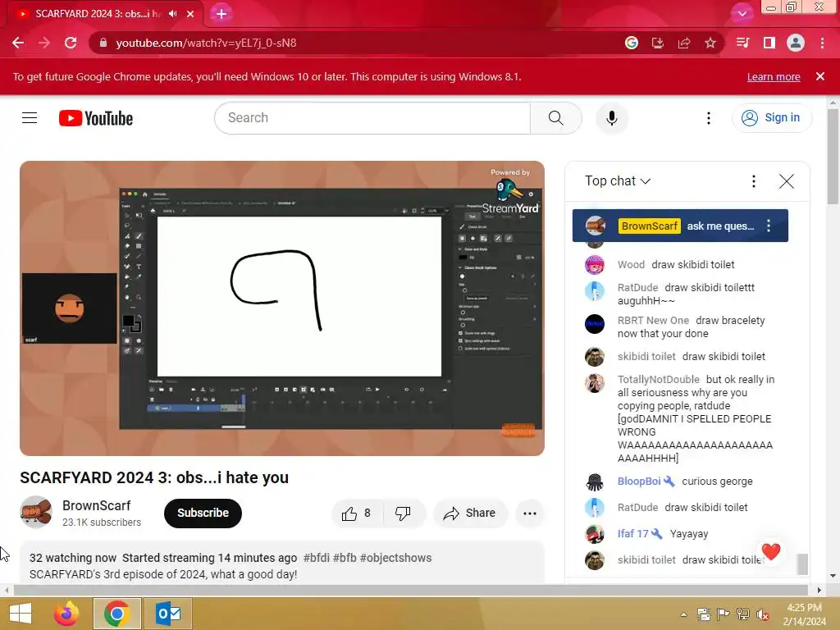The width and height of the screenshot is (840, 630).
Task: Open the pinned message options menu
Action: 769,226
